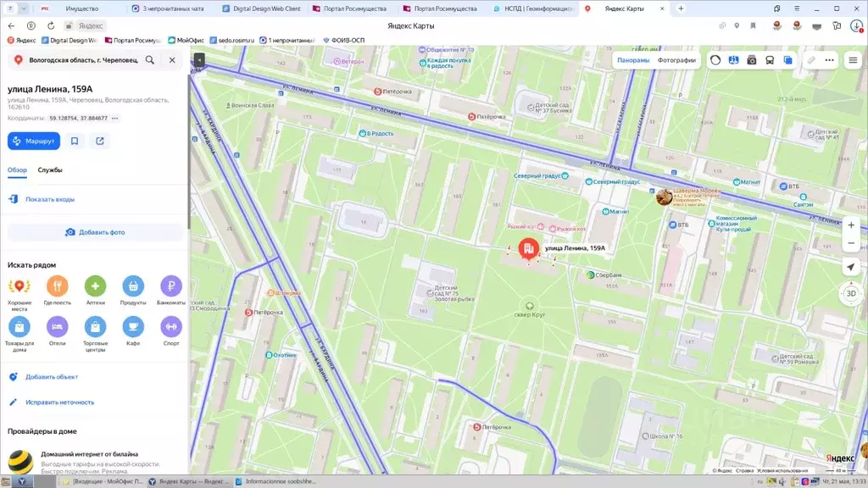Reload the page
The width and height of the screenshot is (868, 488).
tap(50, 26)
